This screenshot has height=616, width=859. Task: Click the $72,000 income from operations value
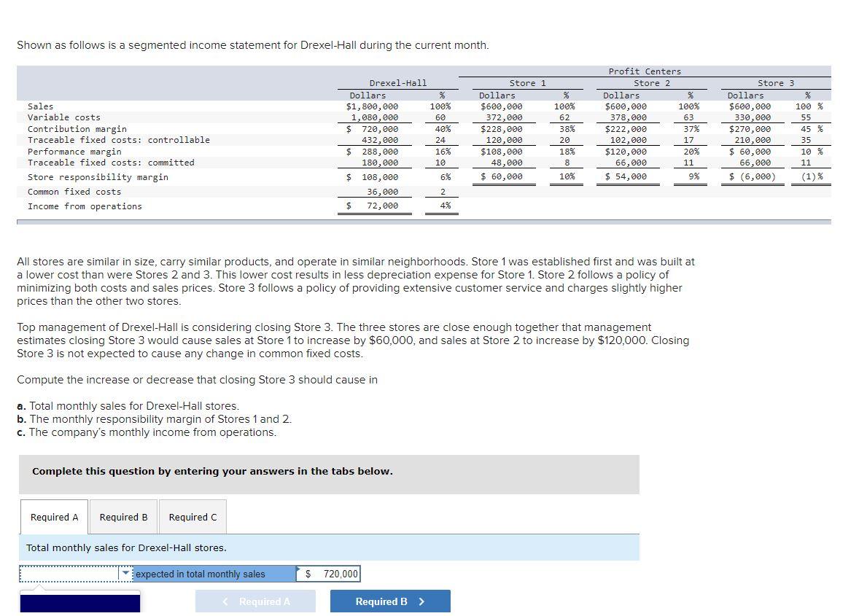[373, 206]
